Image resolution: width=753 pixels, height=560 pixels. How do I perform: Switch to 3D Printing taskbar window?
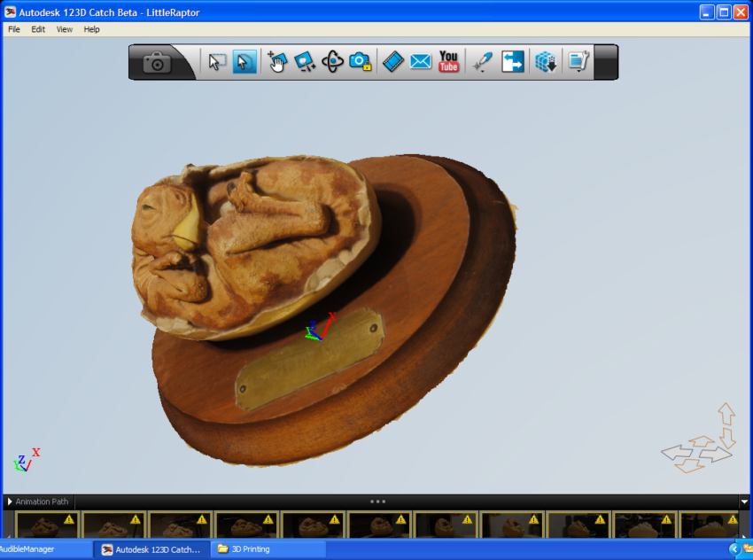click(x=268, y=549)
